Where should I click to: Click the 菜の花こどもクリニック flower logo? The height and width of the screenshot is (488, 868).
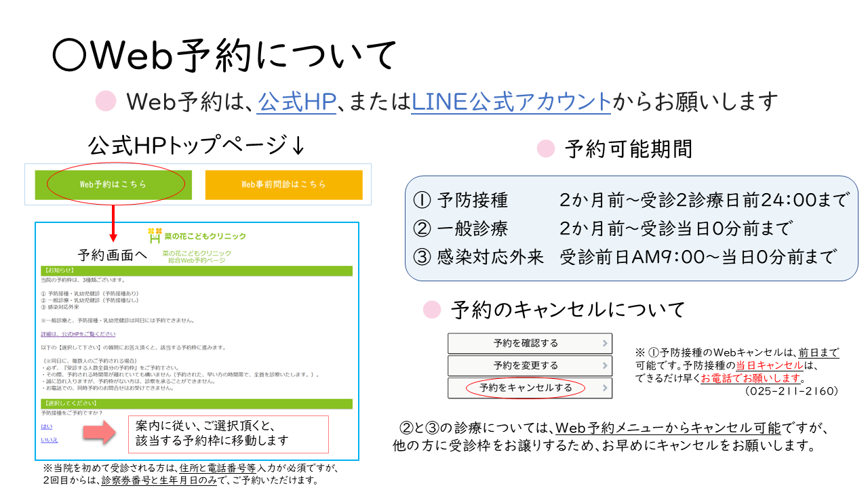pyautogui.click(x=155, y=235)
